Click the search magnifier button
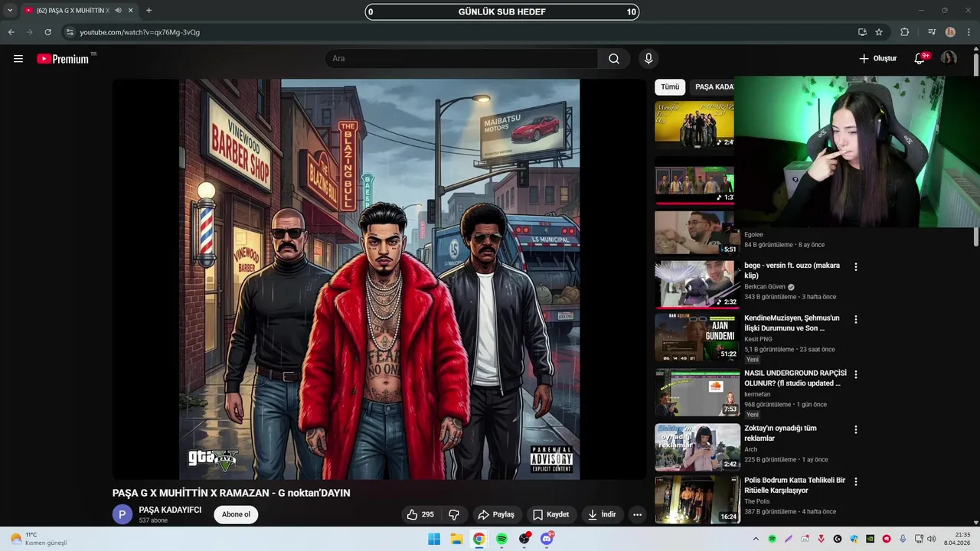This screenshot has width=980, height=551. 614,58
